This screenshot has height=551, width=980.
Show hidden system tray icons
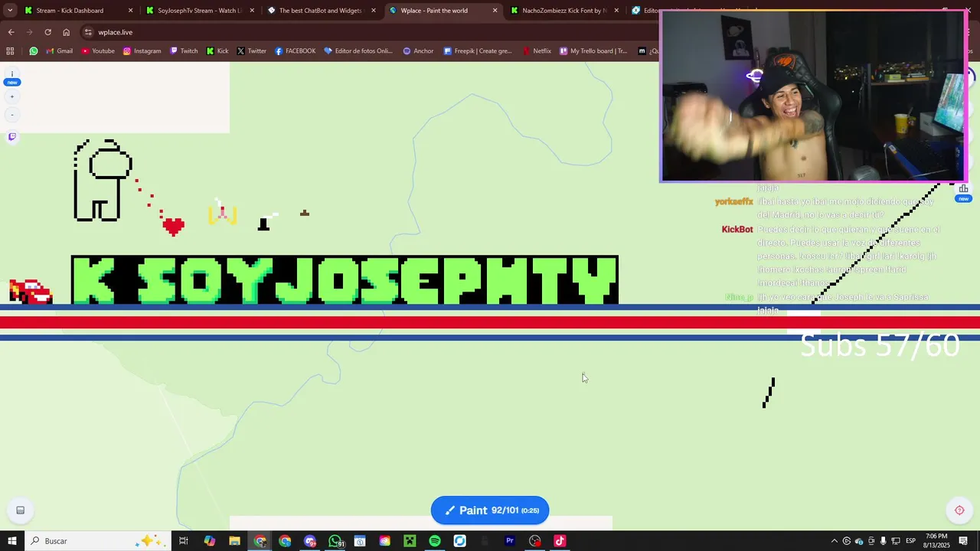coord(834,541)
